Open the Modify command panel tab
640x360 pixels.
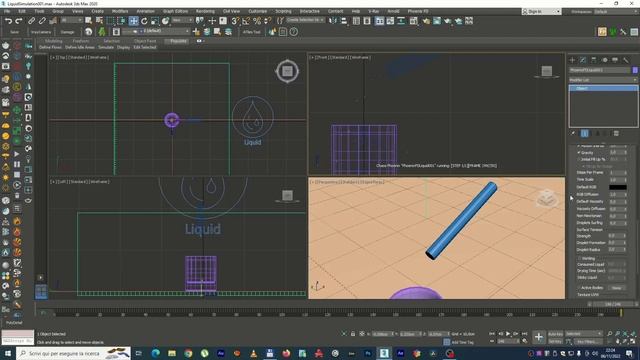[583, 60]
